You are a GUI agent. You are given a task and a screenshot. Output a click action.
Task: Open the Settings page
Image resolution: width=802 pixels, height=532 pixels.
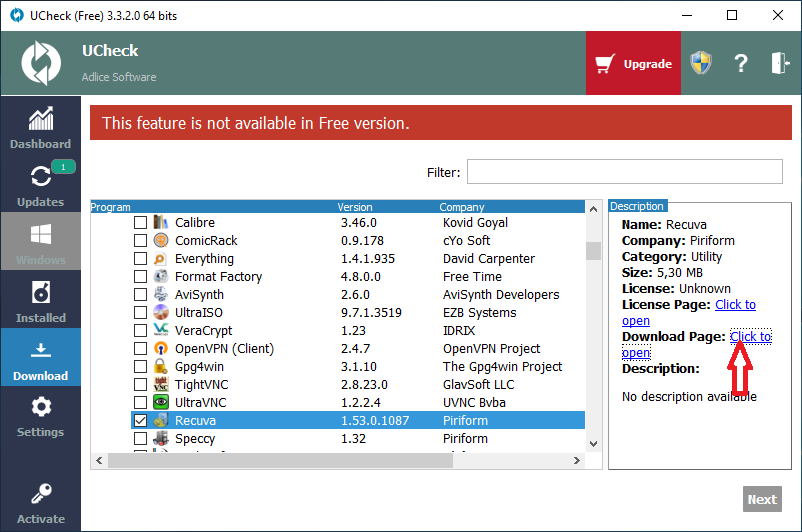click(40, 416)
